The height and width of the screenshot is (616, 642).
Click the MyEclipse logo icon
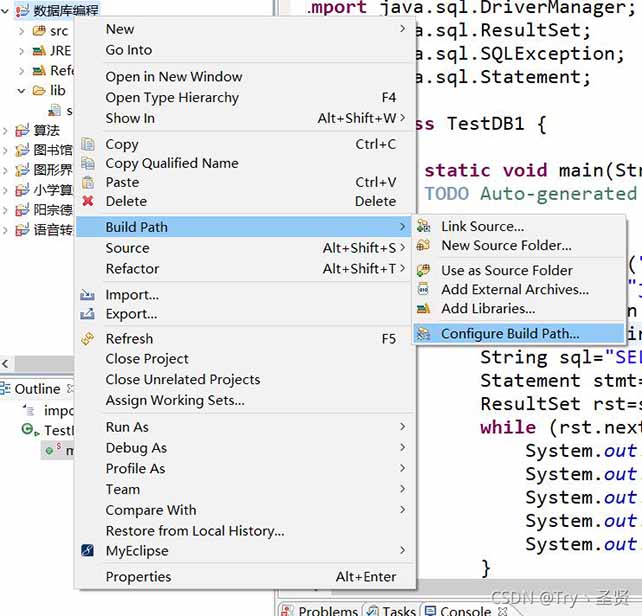tap(88, 550)
